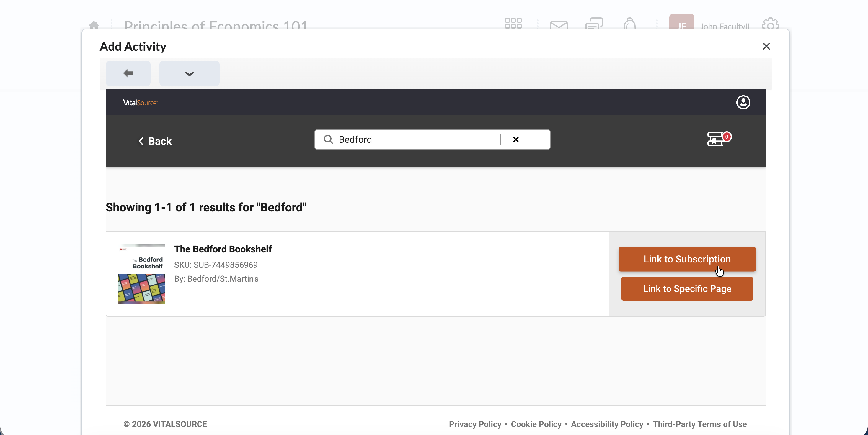Click the left arrow back button
Viewport: 868px width, 435px height.
128,73
